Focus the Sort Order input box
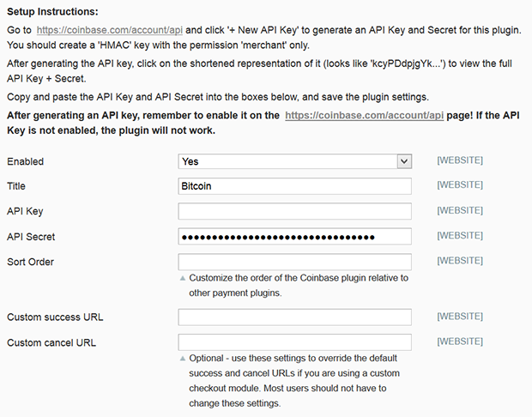Image resolution: width=532 pixels, height=417 pixels. coord(295,262)
